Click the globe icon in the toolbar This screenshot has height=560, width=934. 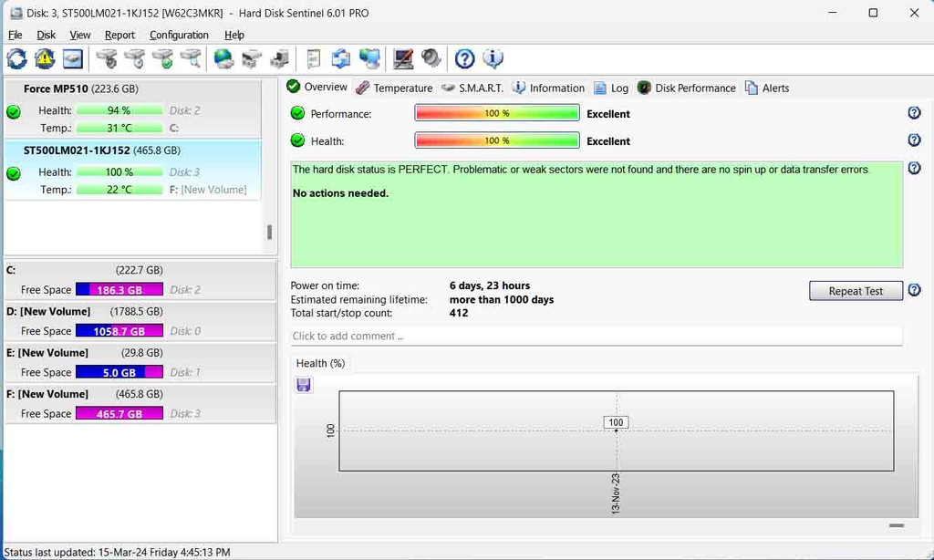tap(223, 59)
